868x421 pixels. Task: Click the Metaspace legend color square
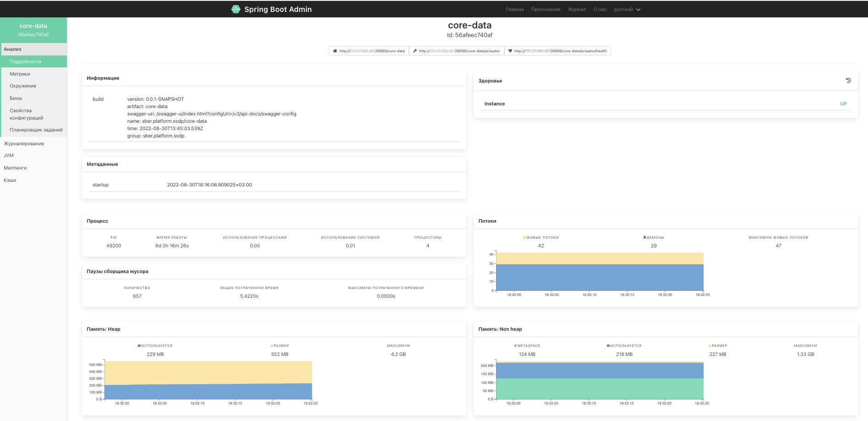516,345
